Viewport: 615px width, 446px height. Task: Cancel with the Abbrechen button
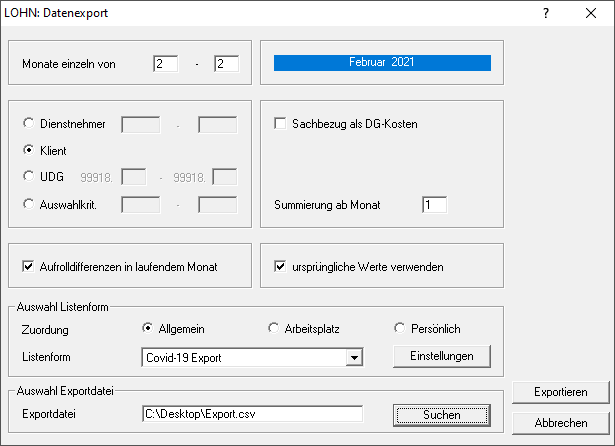[x=559, y=422]
